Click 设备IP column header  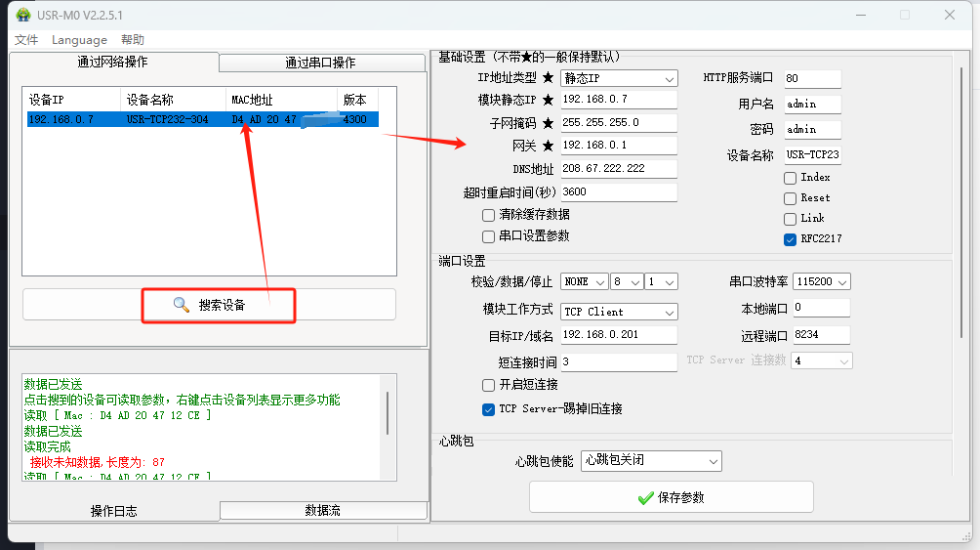click(x=71, y=100)
